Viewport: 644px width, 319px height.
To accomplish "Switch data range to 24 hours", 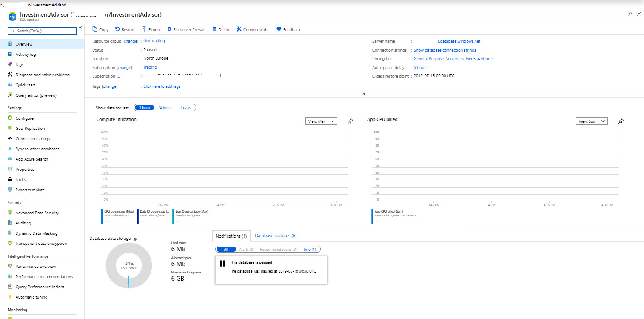I will (165, 107).
